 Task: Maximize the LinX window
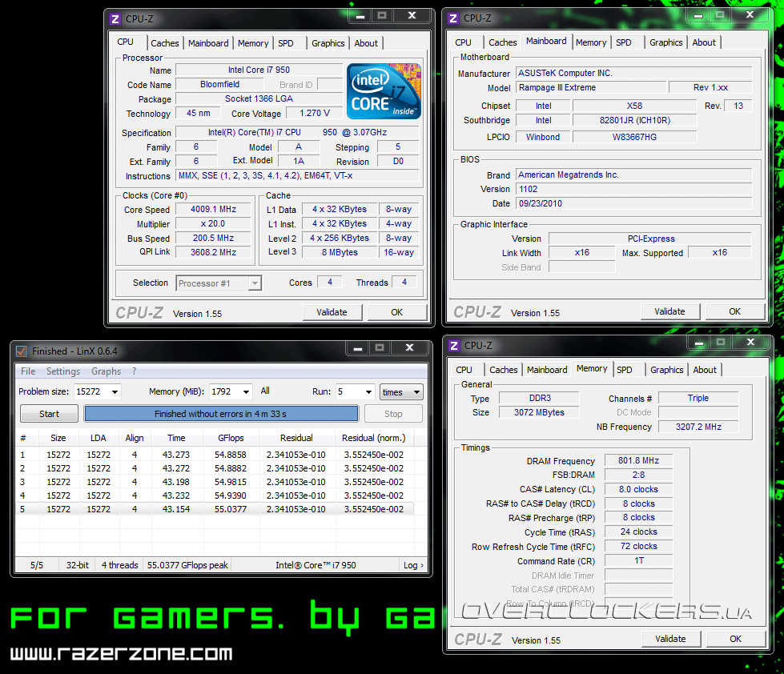[x=380, y=347]
